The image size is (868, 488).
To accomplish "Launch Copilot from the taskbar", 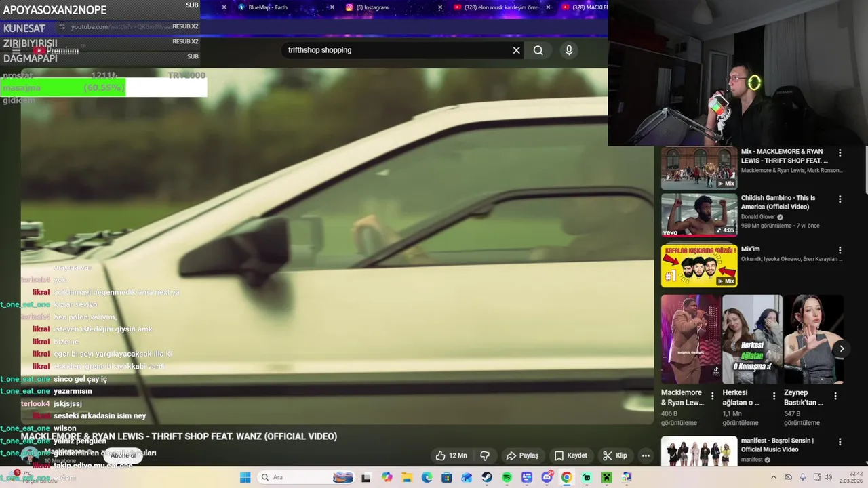I will [387, 477].
